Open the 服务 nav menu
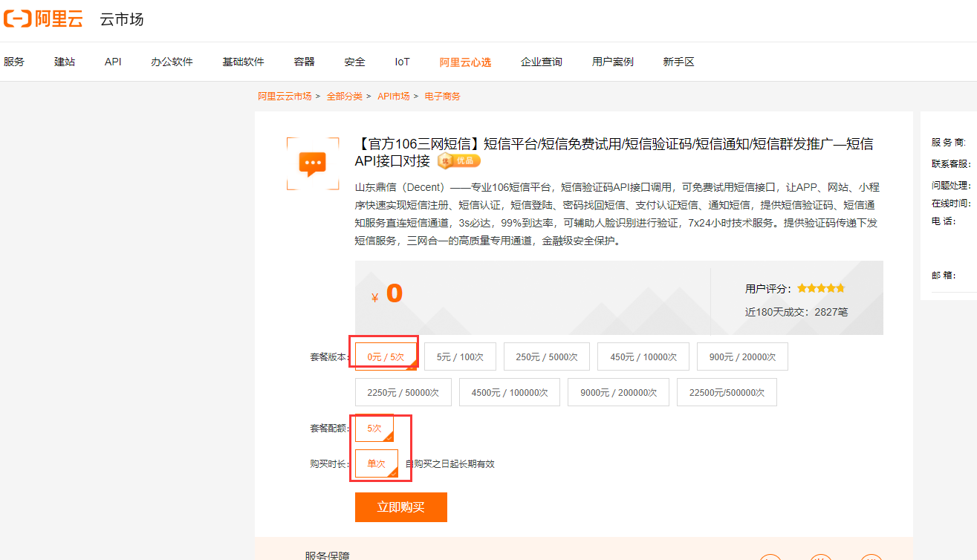Image resolution: width=977 pixels, height=560 pixels. pyautogui.click(x=14, y=62)
